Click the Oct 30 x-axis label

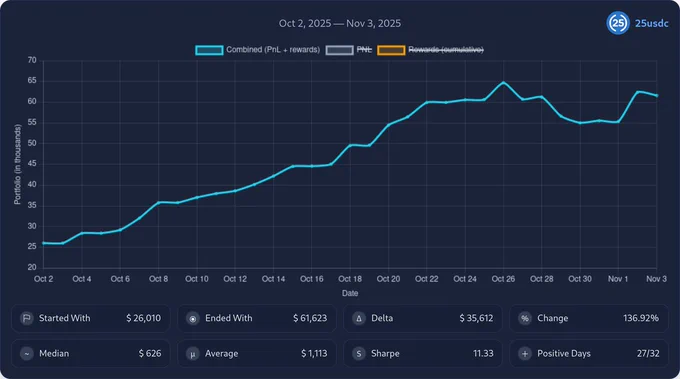point(580,279)
